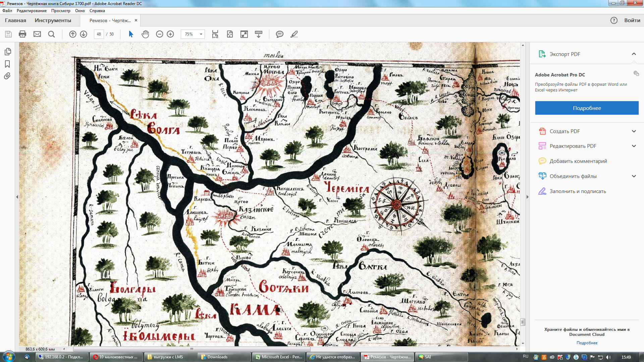Click the Fill and Sign pen icon
This screenshot has width=644, height=362.
[x=542, y=191]
